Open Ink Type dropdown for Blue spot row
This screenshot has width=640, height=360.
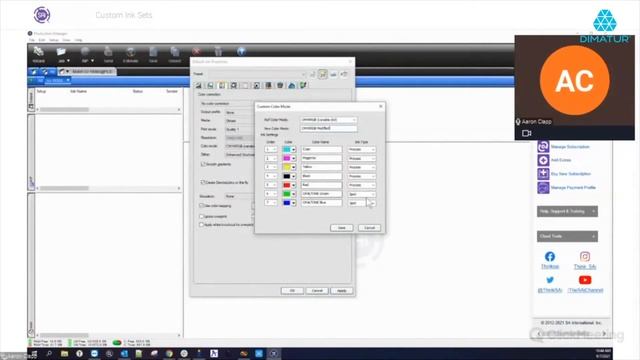pos(362,203)
